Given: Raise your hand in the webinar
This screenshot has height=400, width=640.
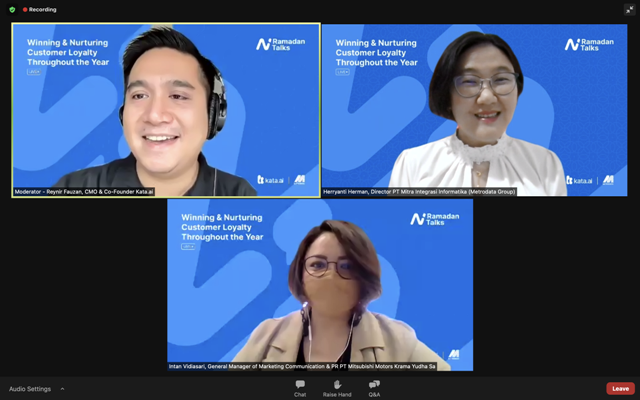Looking at the screenshot, I should 337,388.
